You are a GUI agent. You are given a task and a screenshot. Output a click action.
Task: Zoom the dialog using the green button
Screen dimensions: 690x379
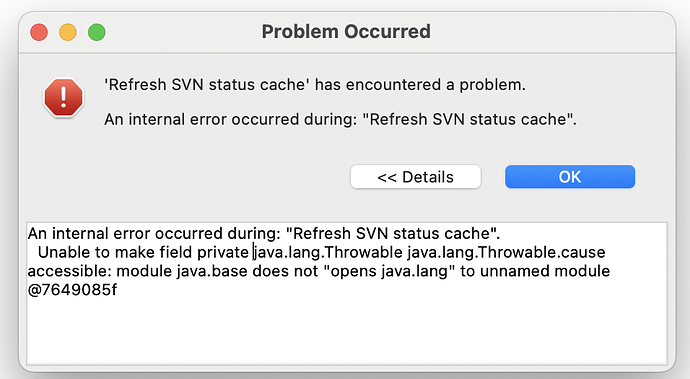tap(96, 32)
